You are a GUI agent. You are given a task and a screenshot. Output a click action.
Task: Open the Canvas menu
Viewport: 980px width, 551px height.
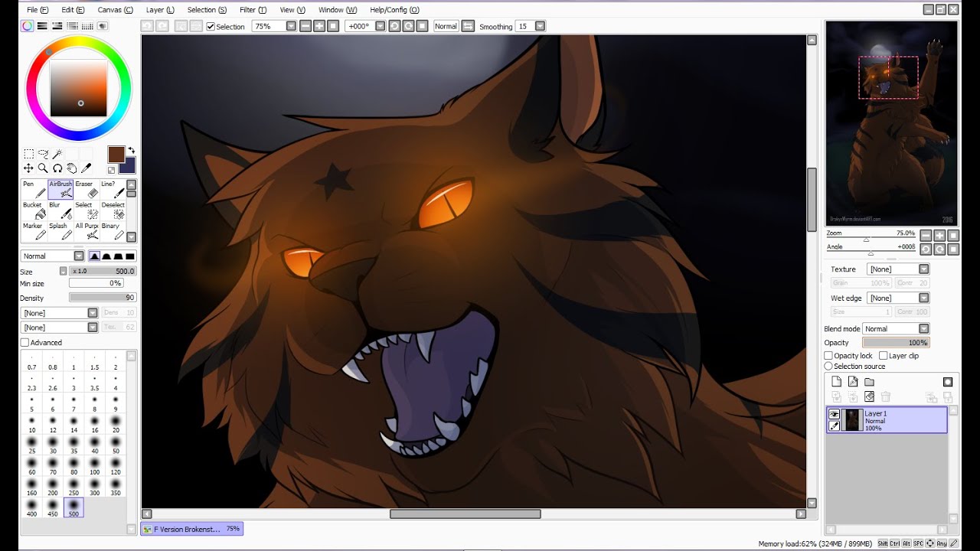pos(115,10)
